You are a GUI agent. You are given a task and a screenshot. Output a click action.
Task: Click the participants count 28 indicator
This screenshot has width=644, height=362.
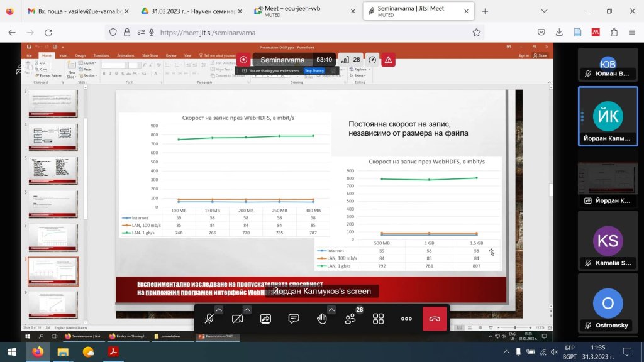(351, 60)
